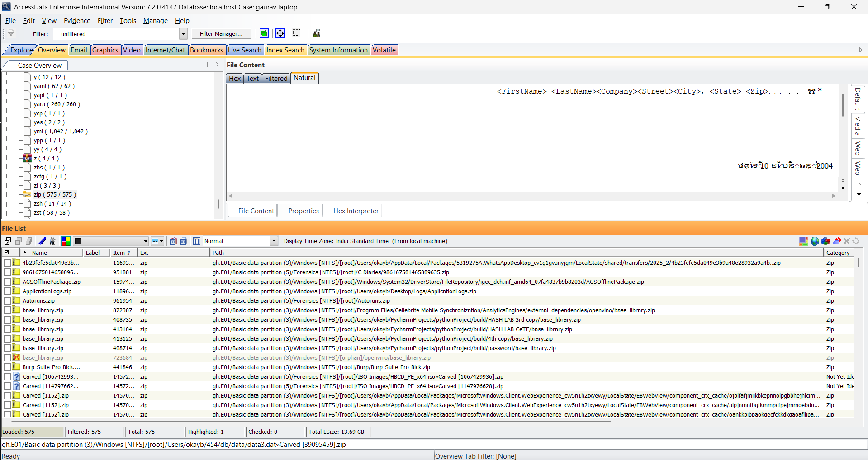Open the unfiltered Filter dropdown
Image resolution: width=868 pixels, height=460 pixels.
(x=183, y=34)
